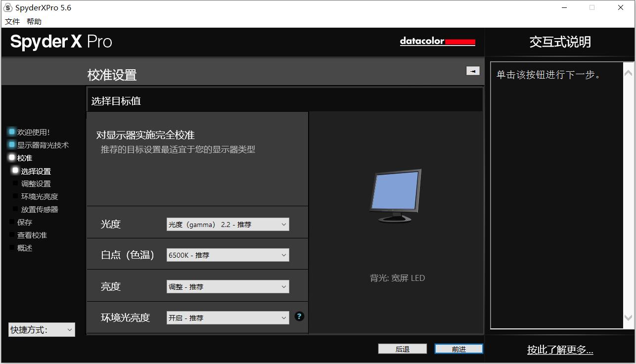Click the 显示器背光技术 step indicator
The image size is (636, 364).
(12, 145)
